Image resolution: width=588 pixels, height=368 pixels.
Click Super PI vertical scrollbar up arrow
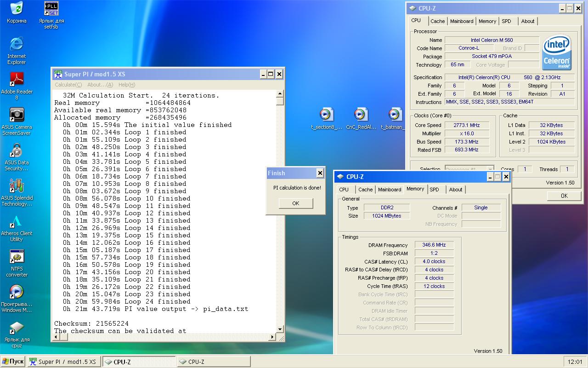point(280,94)
